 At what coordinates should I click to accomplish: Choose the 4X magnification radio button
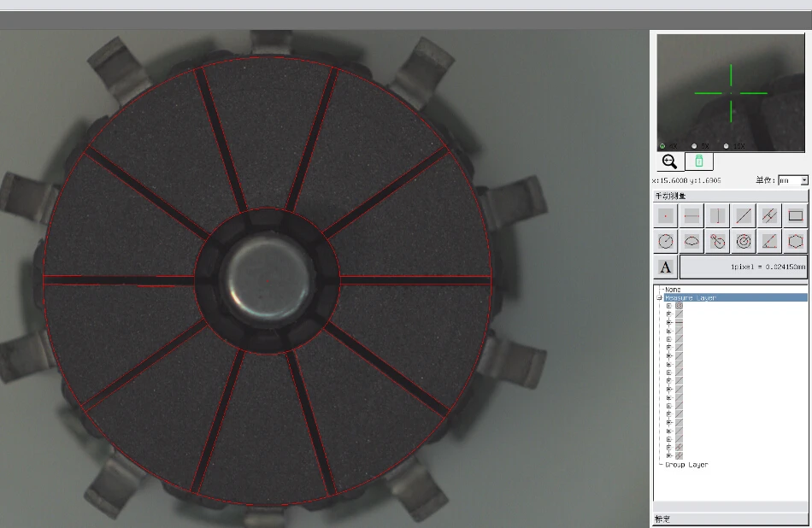coord(662,146)
